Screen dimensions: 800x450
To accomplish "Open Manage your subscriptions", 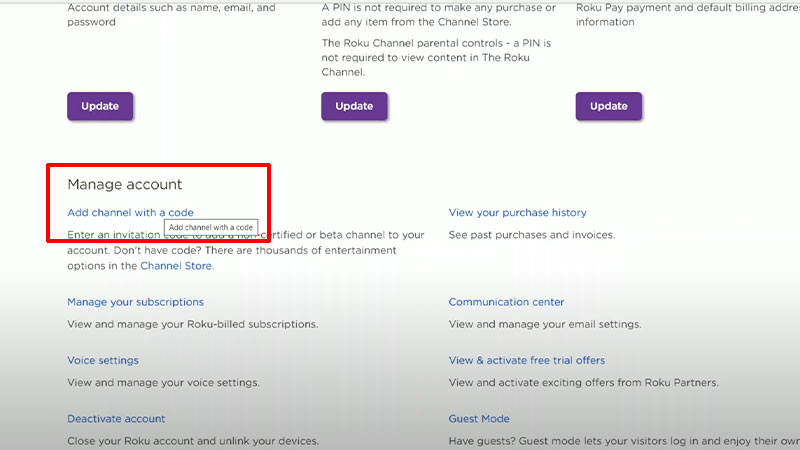I will [x=135, y=302].
